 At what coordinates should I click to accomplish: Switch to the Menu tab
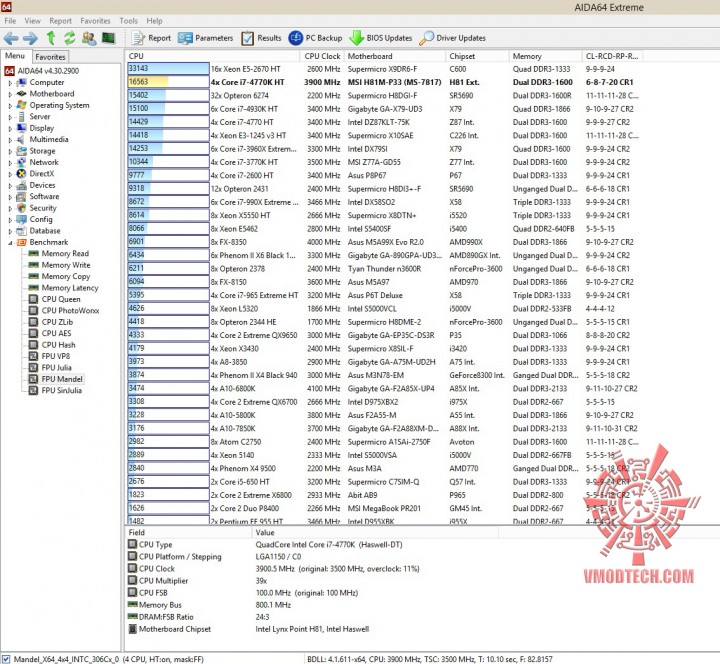(x=15, y=56)
